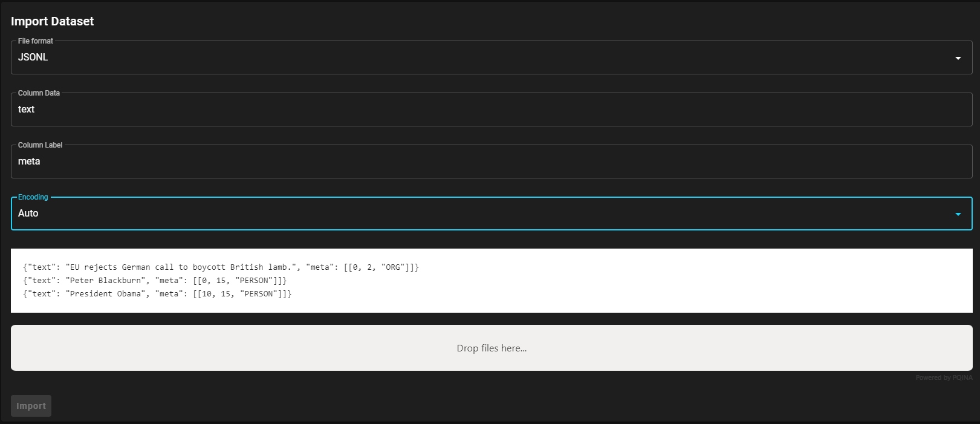Screen dimensions: 980x424
Task: Click the Peter Blackburn example row
Action: (x=155, y=280)
